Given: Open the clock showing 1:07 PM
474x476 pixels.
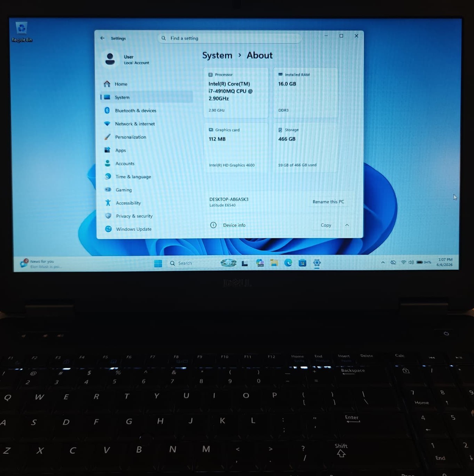Looking at the screenshot, I should tap(445, 262).
